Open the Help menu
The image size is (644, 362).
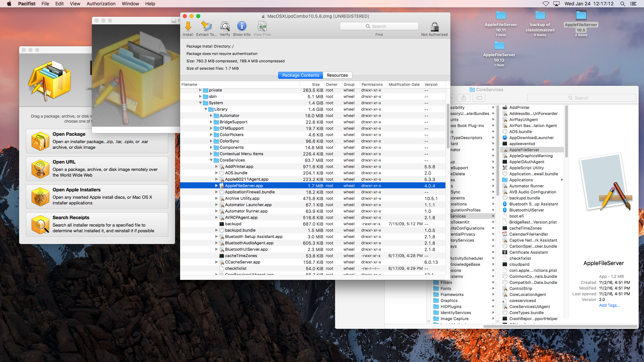tap(150, 4)
